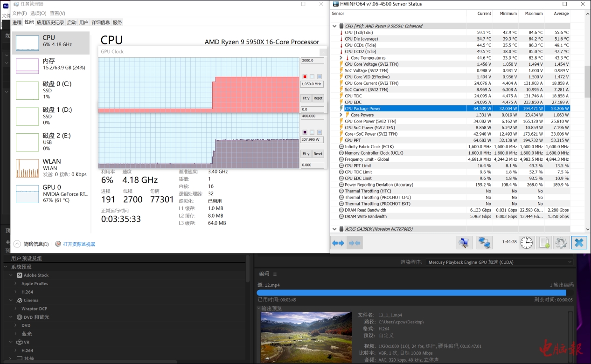Viewport: 591px width, 364px height.
Task: Open HWiNFO sensor settings gear icon
Action: 561,243
